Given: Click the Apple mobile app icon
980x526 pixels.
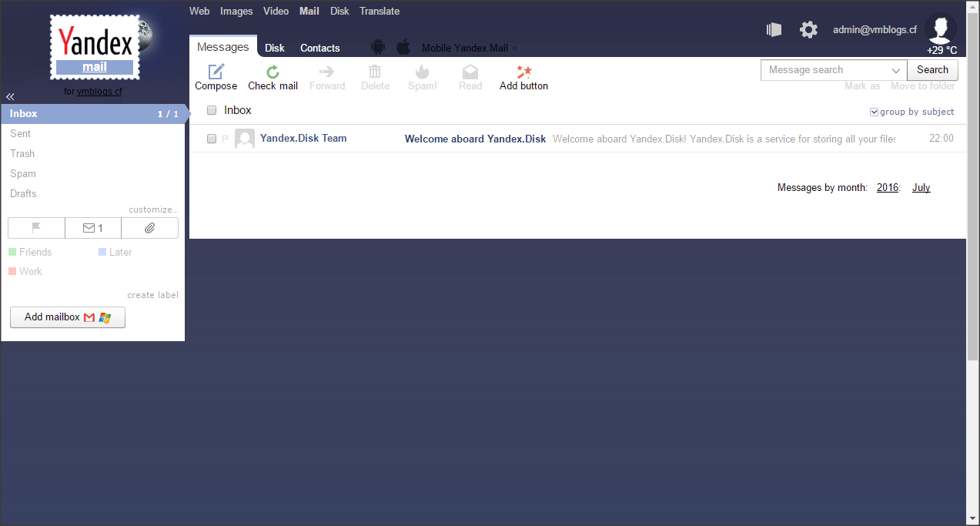Looking at the screenshot, I should point(403,47).
